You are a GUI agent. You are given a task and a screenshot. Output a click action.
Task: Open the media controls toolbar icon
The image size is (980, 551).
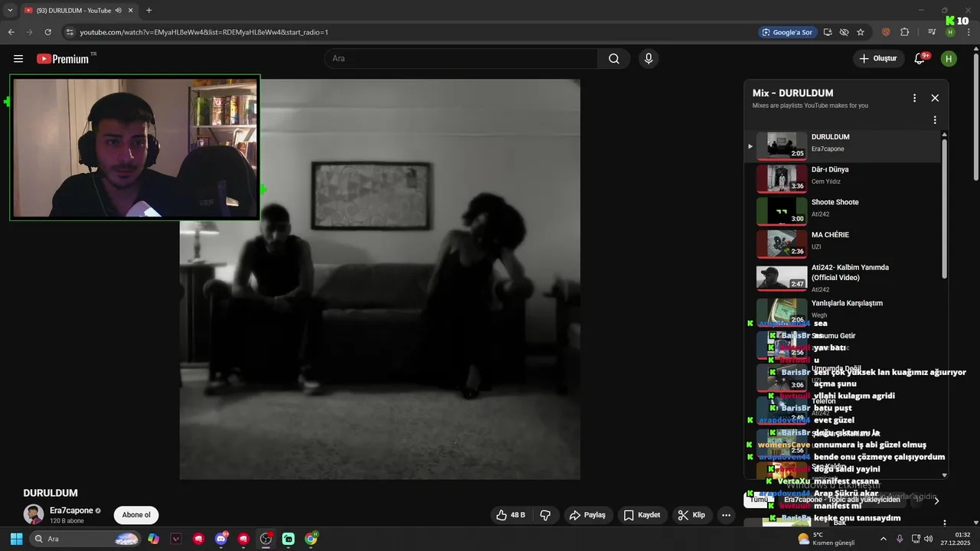pos(932,32)
